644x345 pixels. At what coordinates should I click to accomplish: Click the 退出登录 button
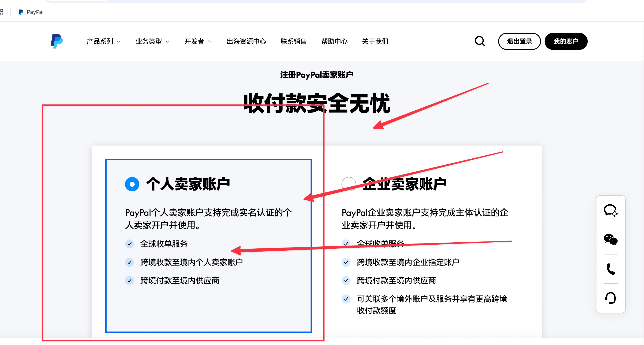[519, 41]
